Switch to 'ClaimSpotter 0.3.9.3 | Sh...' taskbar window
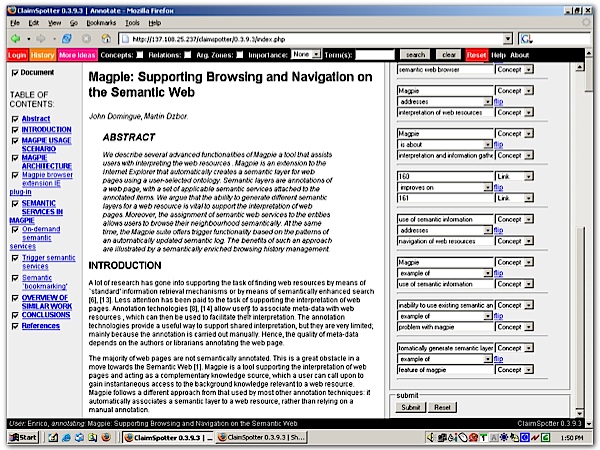The image size is (600, 450). [262, 437]
